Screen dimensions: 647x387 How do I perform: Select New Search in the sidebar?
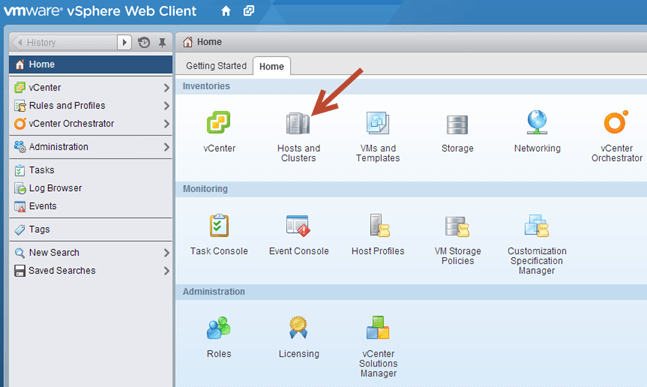point(90,252)
